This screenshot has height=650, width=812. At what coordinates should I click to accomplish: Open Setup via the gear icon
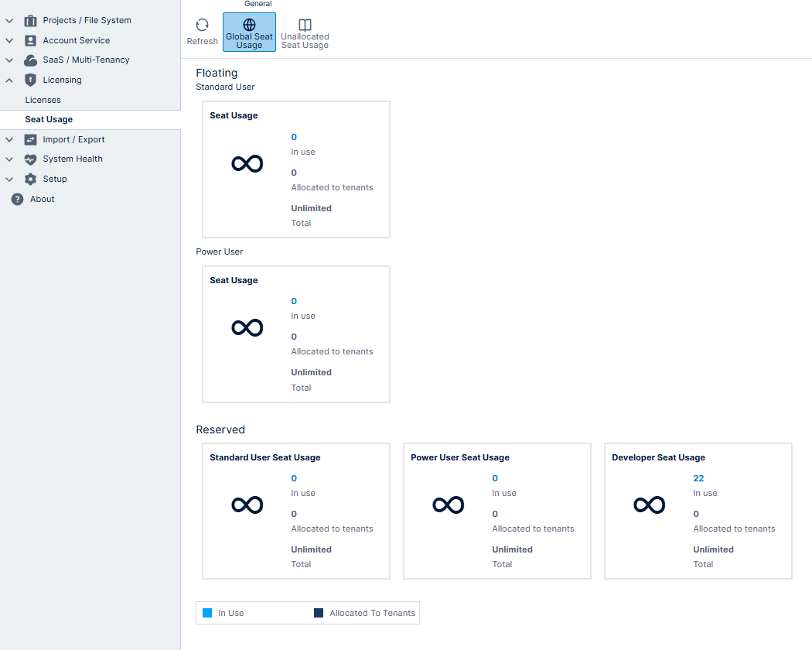pyautogui.click(x=29, y=179)
